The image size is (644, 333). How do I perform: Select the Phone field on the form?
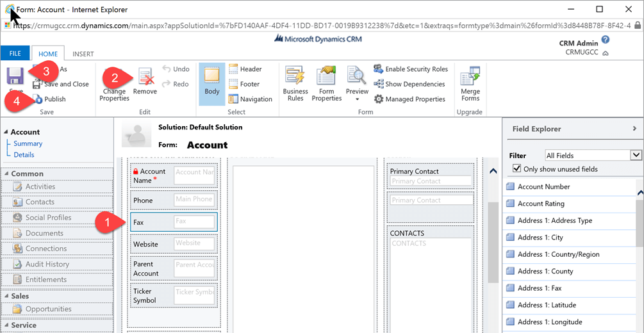click(x=174, y=200)
